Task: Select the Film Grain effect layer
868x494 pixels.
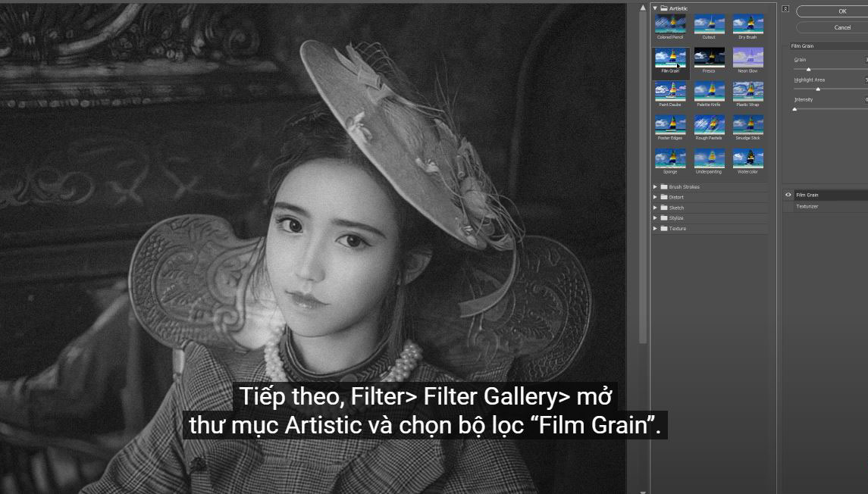Action: point(831,195)
